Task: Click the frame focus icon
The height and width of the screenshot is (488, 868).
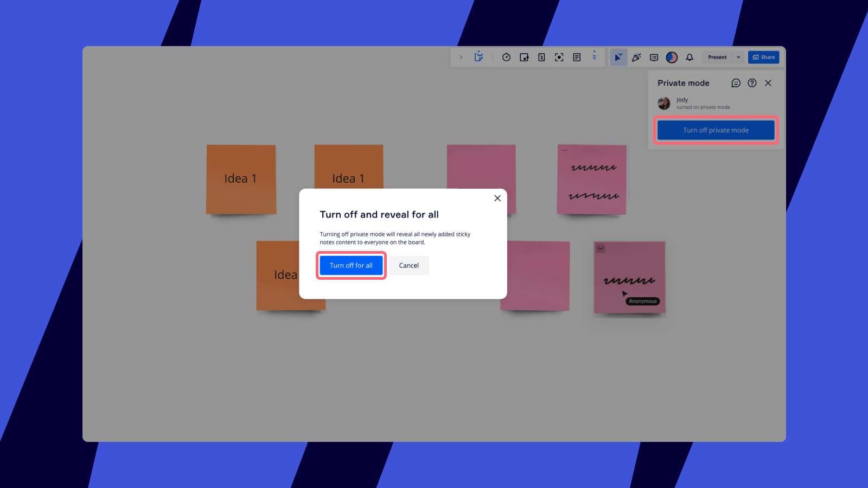Action: (559, 57)
